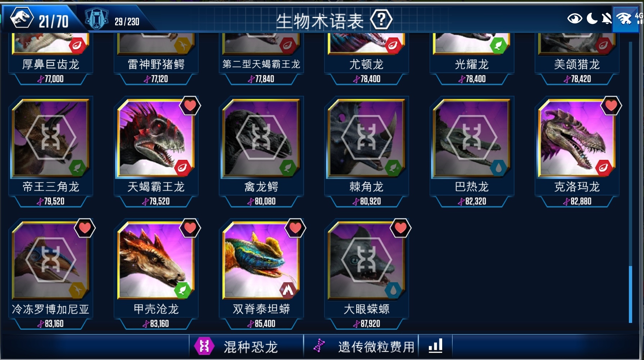Click the eye icon in status bar
The height and width of the screenshot is (360, 644).
pyautogui.click(x=575, y=18)
